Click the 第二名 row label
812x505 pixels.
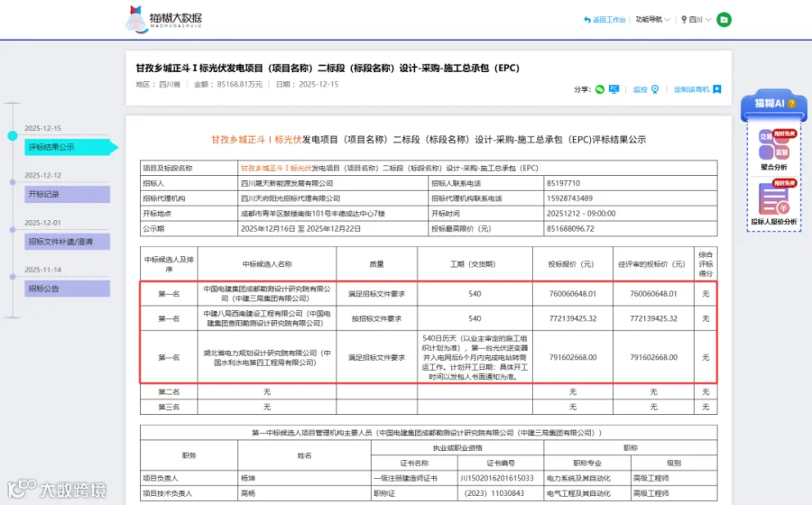click(x=169, y=391)
